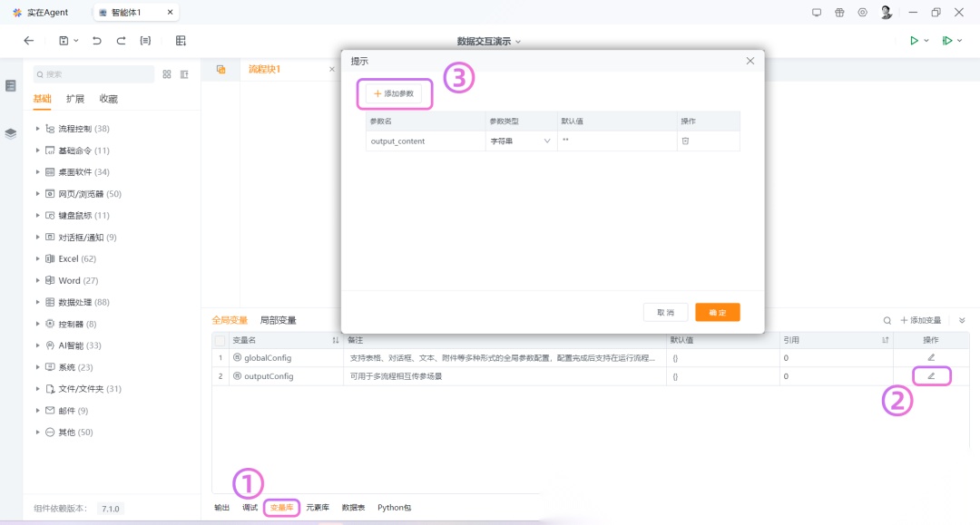Run the flow with the play icon
Viewport: 980px width, 525px height.
tap(914, 41)
